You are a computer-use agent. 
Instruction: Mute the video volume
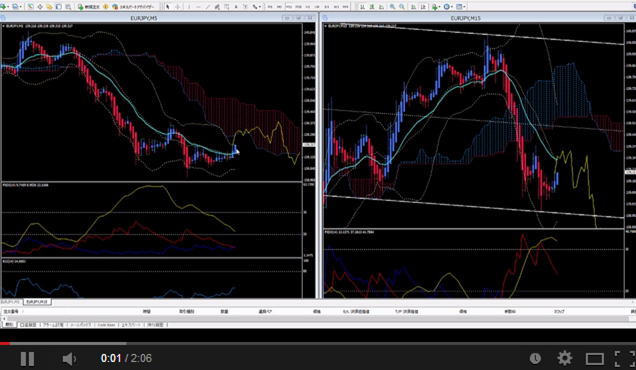[69, 359]
